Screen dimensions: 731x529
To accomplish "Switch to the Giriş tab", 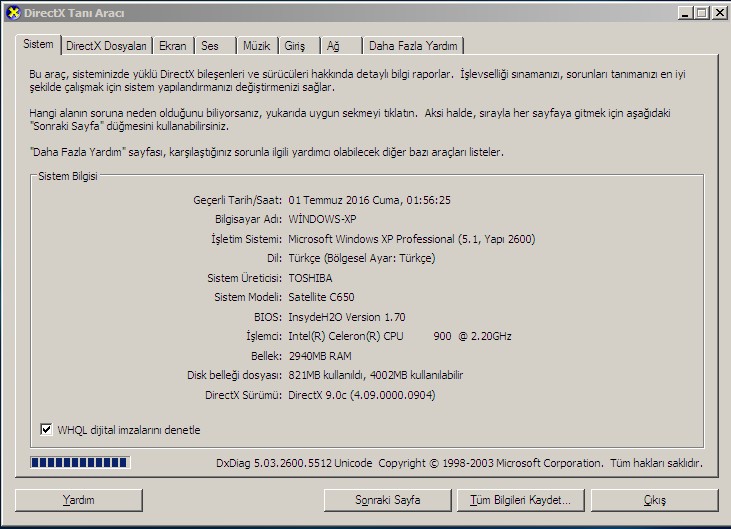I will (295, 46).
